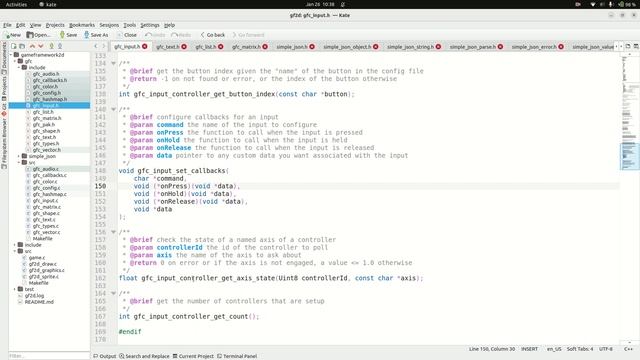The width and height of the screenshot is (640, 360).
Task: Change Soft Tabs: 4 indentation setting
Action: [x=580, y=349]
